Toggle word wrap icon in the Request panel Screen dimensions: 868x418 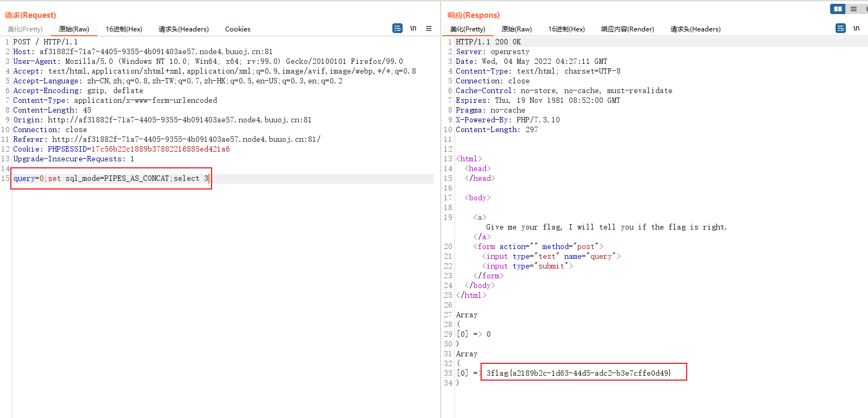coord(397,28)
